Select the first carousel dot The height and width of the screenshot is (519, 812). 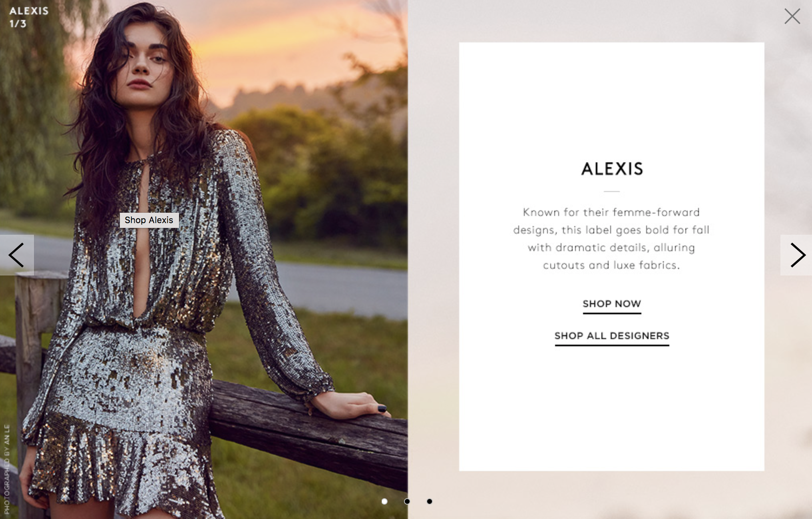click(384, 501)
